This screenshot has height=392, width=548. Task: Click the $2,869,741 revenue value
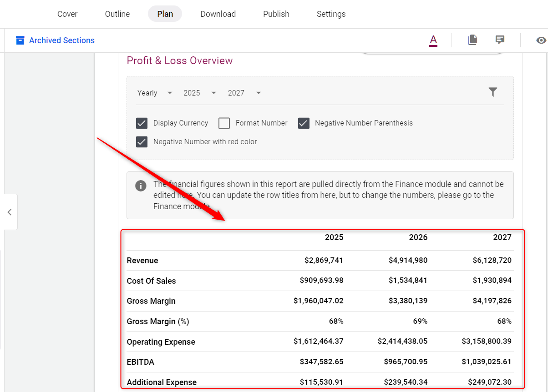[x=324, y=261]
